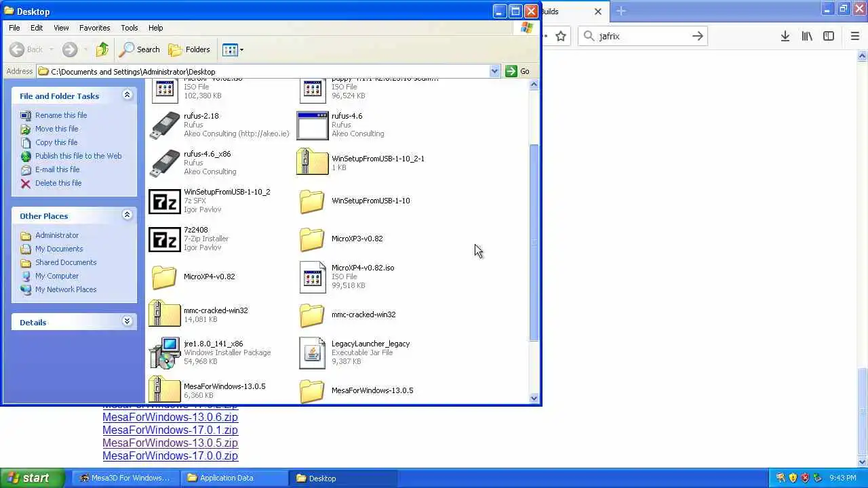Click the Explorer address path field
Viewport: 868px width, 488px height.
tap(269, 71)
